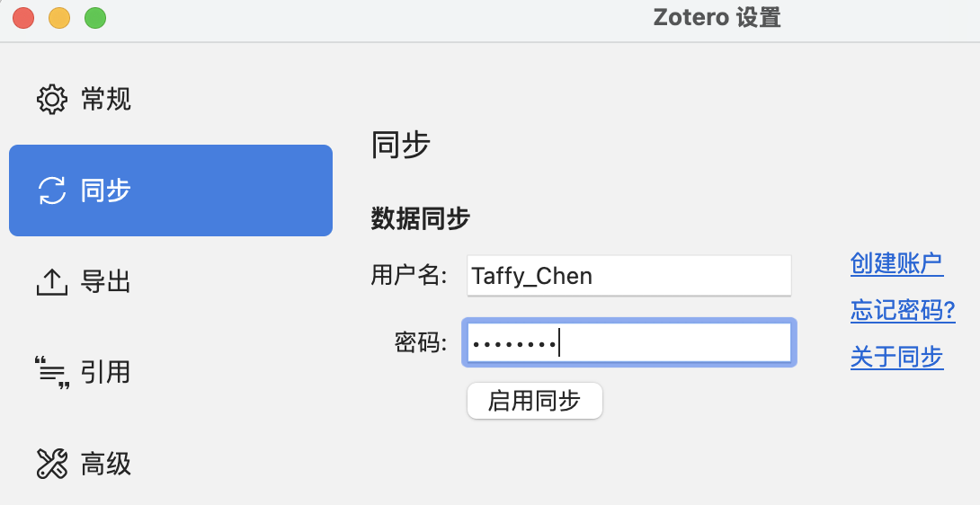Select the 同步 label in sidebar

tap(106, 190)
